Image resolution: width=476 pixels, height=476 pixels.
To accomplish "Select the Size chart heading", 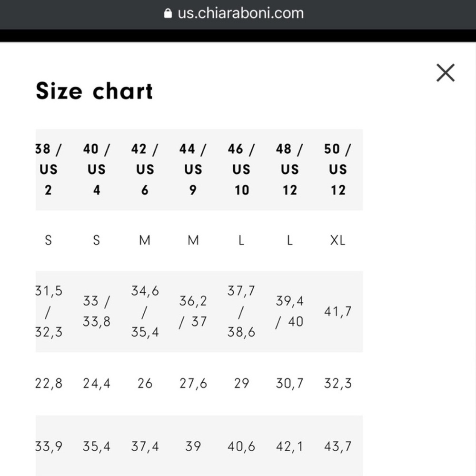I will point(94,90).
